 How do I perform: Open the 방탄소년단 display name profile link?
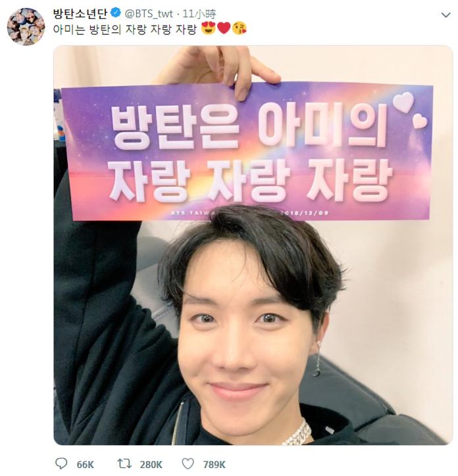tap(80, 14)
